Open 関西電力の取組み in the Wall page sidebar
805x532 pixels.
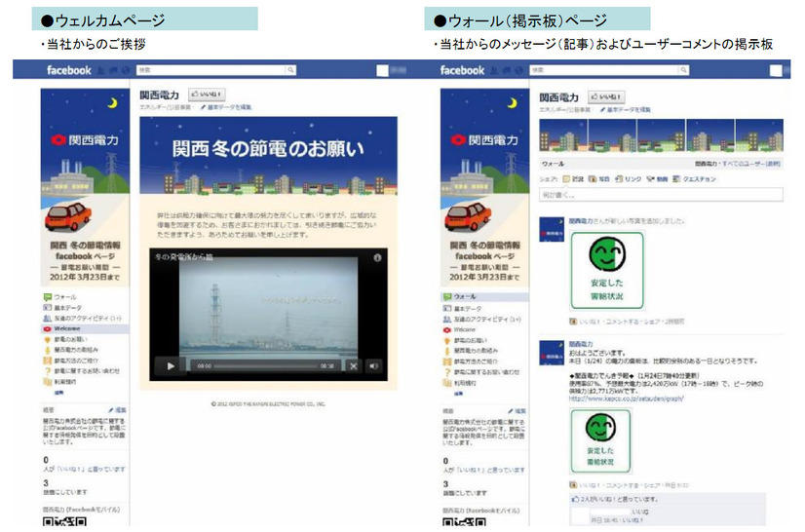pos(470,351)
